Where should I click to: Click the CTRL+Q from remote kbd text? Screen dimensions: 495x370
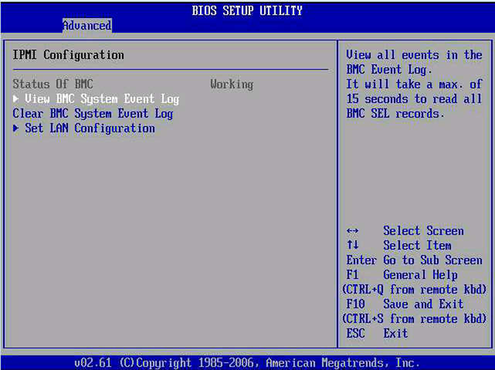coord(414,289)
